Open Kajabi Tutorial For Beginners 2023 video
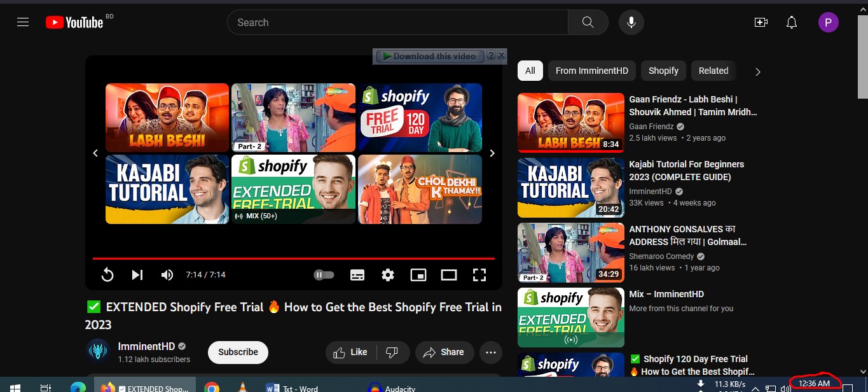The width and height of the screenshot is (868, 392). click(x=686, y=171)
